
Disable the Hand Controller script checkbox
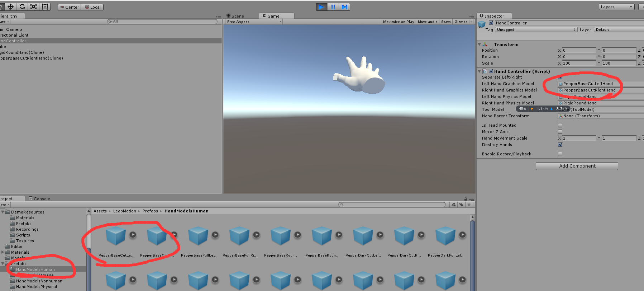click(x=491, y=71)
